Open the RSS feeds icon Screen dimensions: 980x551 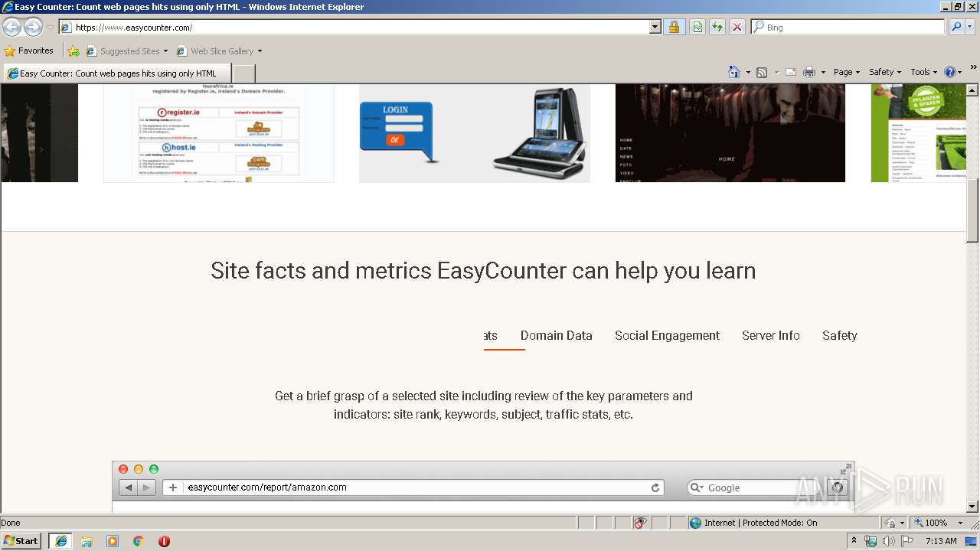pyautogui.click(x=762, y=72)
